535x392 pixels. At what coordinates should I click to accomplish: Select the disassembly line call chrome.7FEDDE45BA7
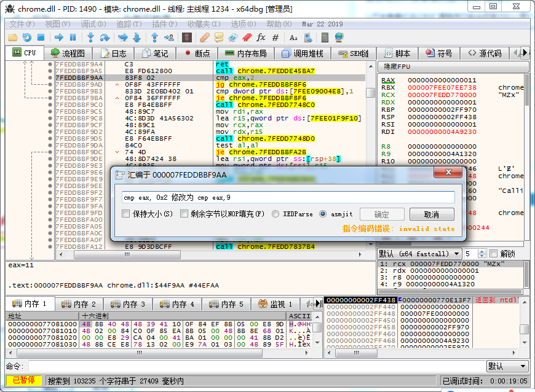265,71
